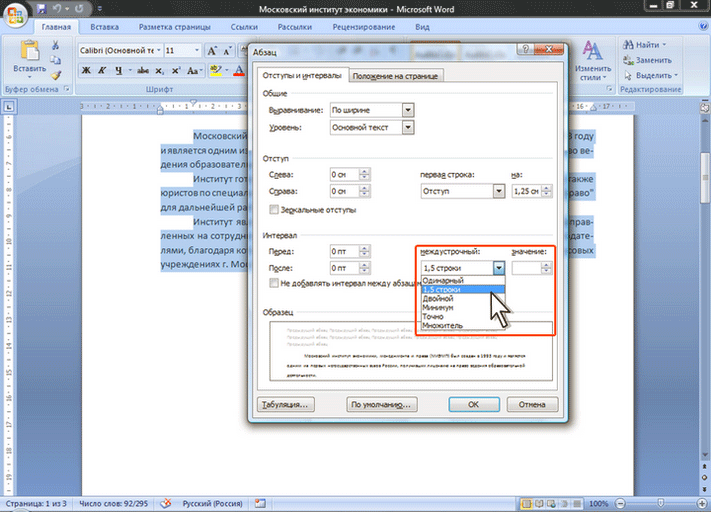Apply subscript x₂ formatting
Screen dimensions: 711x512
[159, 70]
